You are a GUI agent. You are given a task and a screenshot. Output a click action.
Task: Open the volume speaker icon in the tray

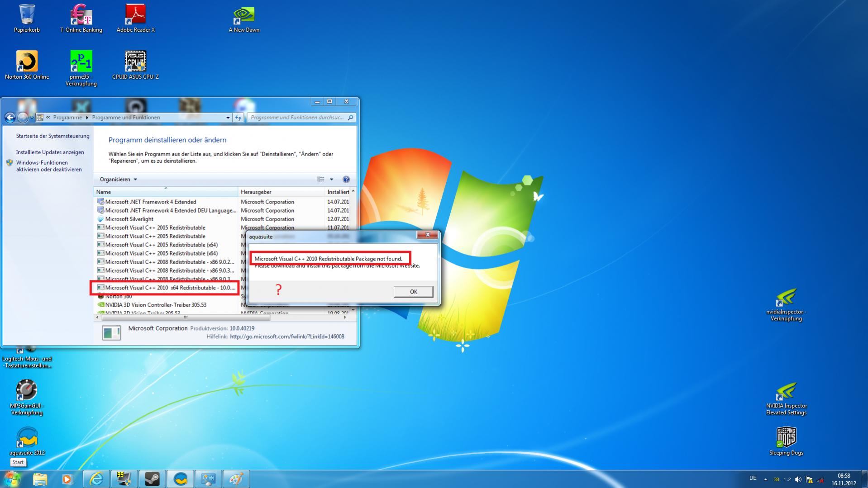tap(798, 479)
